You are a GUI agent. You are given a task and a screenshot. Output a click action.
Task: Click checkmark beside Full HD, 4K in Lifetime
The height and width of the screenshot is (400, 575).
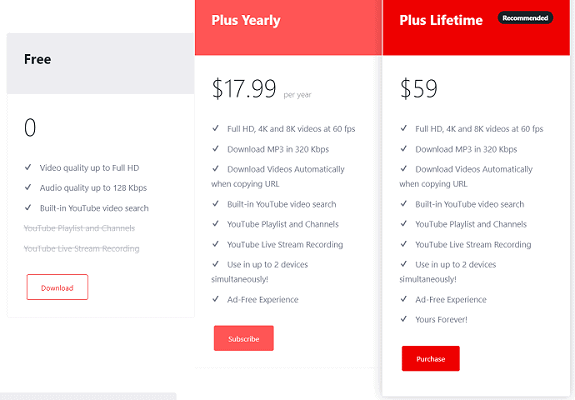pyautogui.click(x=404, y=128)
